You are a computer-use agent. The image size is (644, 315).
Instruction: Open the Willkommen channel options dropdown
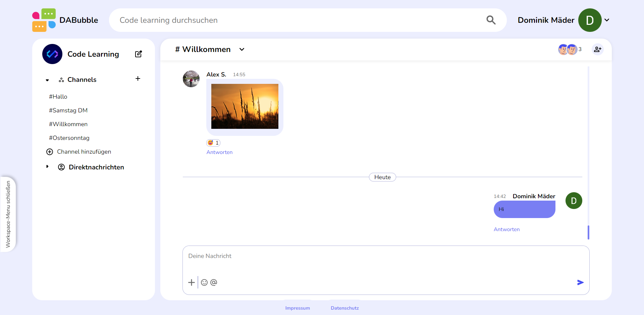click(242, 49)
